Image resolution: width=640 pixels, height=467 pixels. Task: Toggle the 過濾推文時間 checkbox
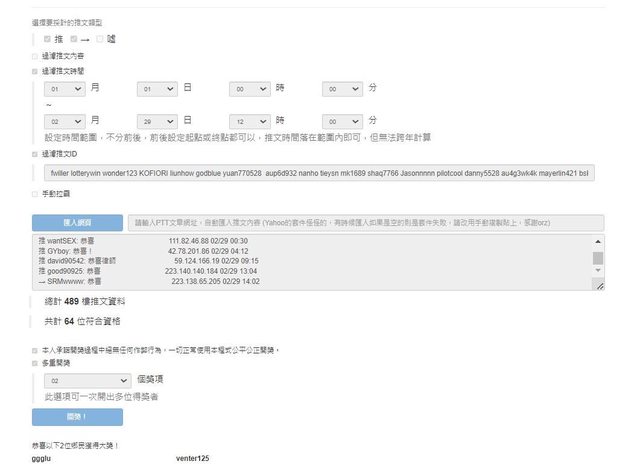[x=35, y=71]
